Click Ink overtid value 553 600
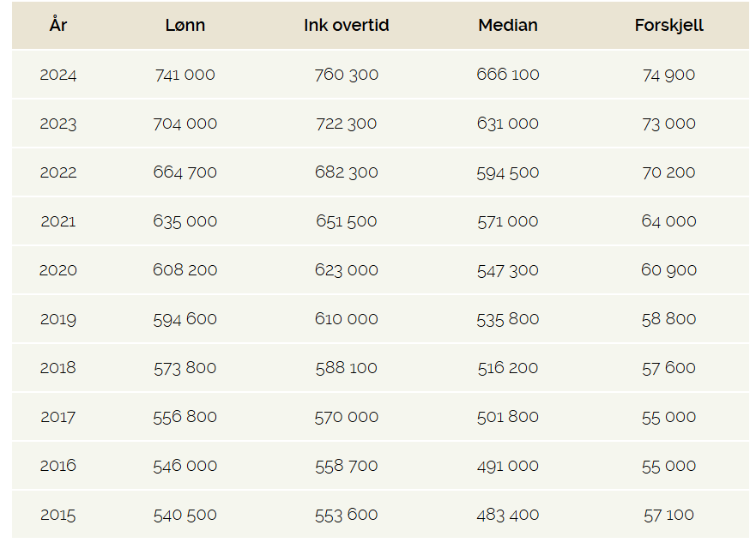756x543 pixels. [346, 515]
